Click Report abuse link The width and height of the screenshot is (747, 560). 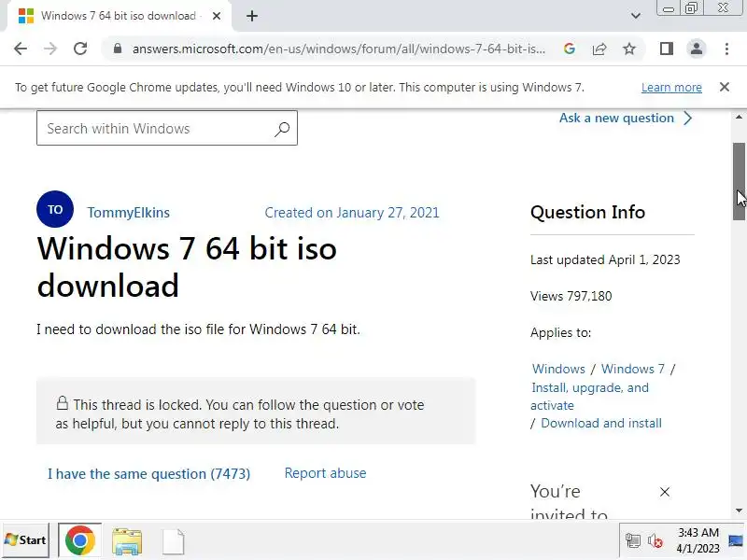325,473
